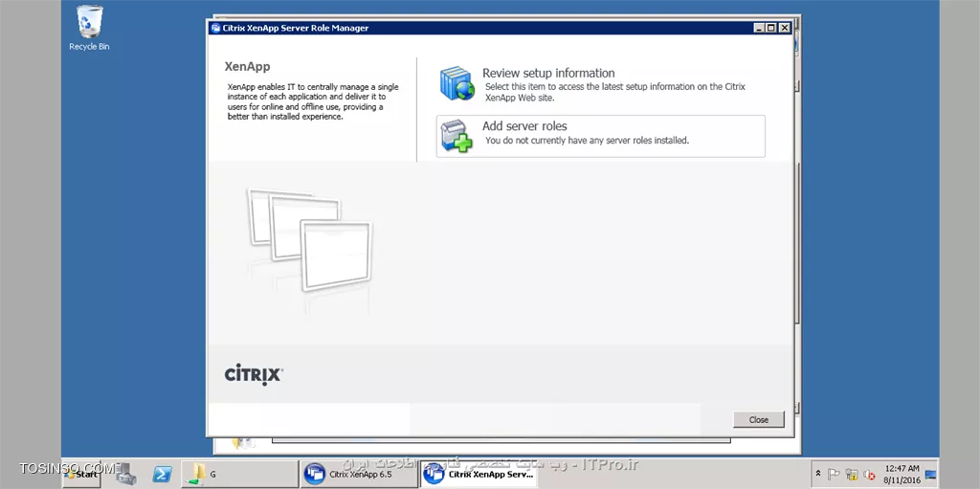Image resolution: width=980 pixels, height=489 pixels.
Task: Launch Server Manager from taskbar
Action: click(x=125, y=474)
